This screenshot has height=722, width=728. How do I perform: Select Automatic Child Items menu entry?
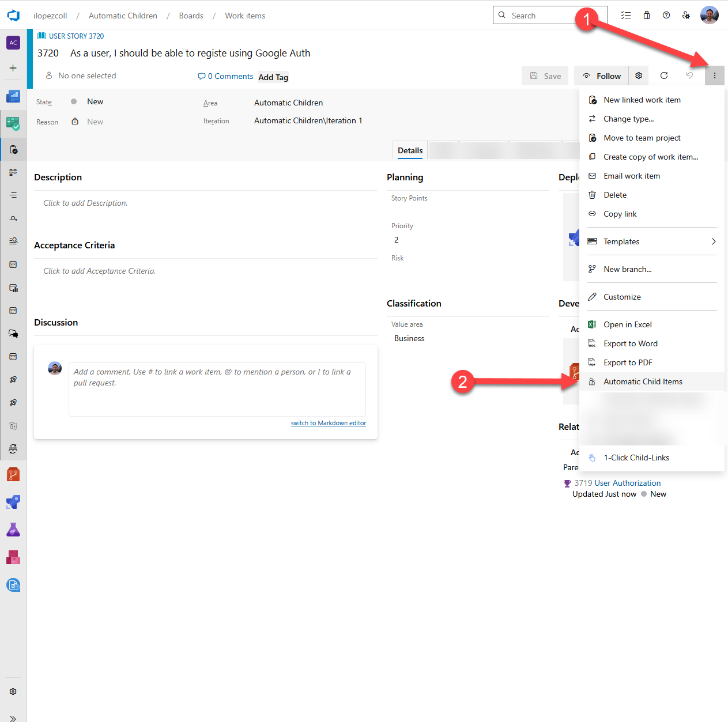pos(643,381)
